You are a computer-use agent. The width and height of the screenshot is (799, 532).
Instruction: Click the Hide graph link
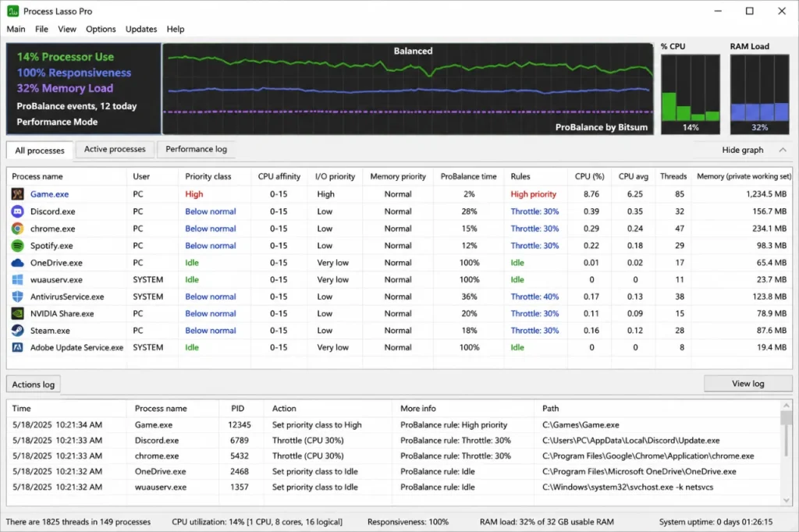[x=743, y=150]
